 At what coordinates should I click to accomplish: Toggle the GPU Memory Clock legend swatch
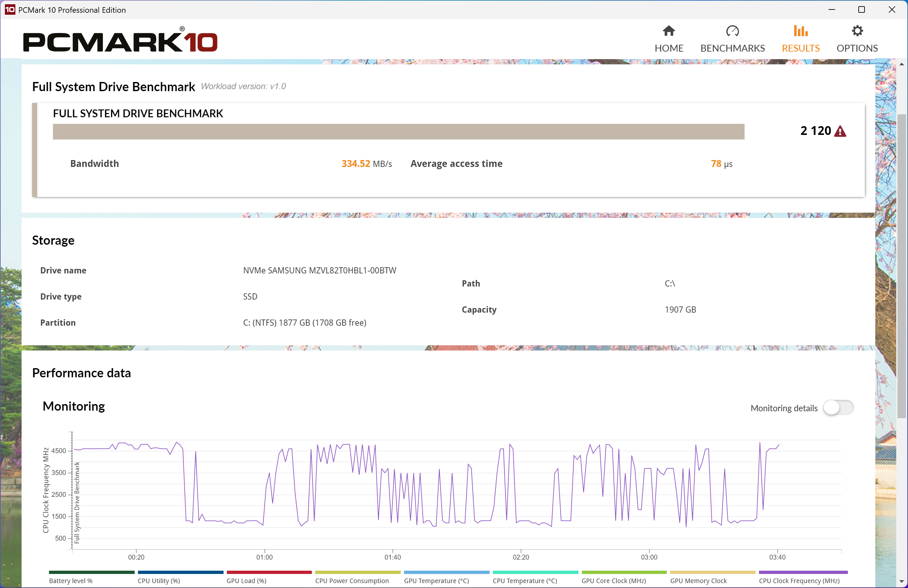pyautogui.click(x=713, y=572)
